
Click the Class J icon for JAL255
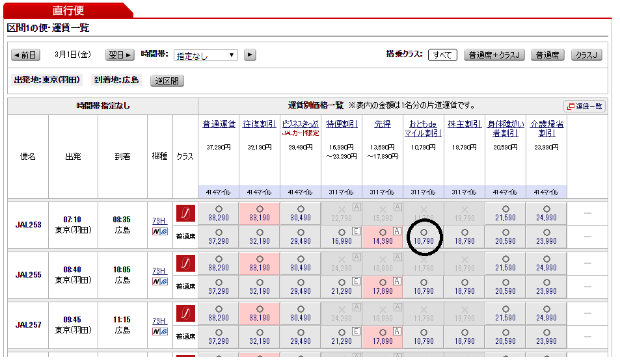[x=185, y=264]
